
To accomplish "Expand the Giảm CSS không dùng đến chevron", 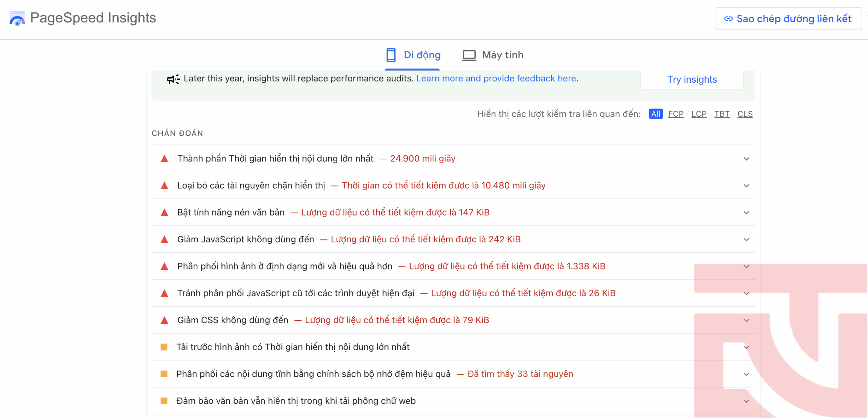I will pyautogui.click(x=746, y=320).
